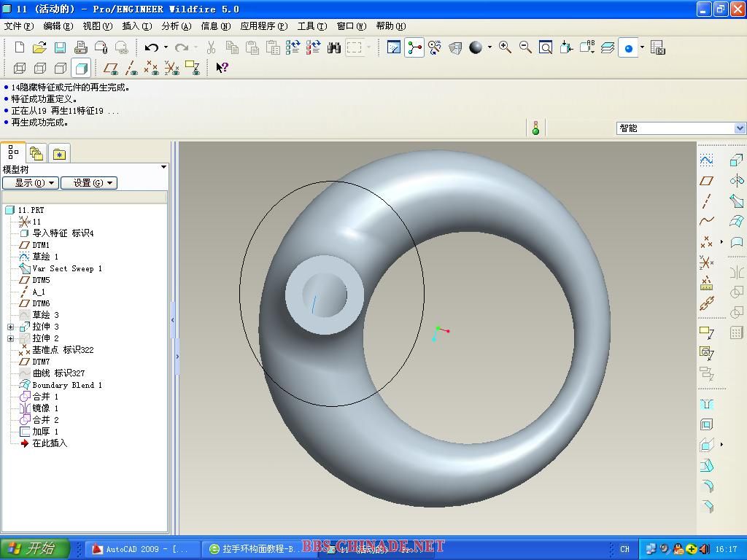
Task: Switch to AutoCAD 2009 in taskbar
Action: 142,549
